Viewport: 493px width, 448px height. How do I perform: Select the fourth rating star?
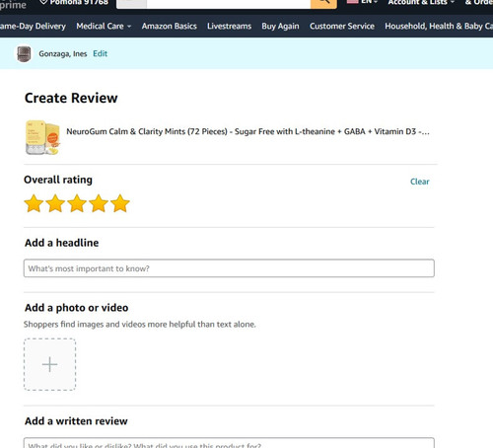pos(99,203)
